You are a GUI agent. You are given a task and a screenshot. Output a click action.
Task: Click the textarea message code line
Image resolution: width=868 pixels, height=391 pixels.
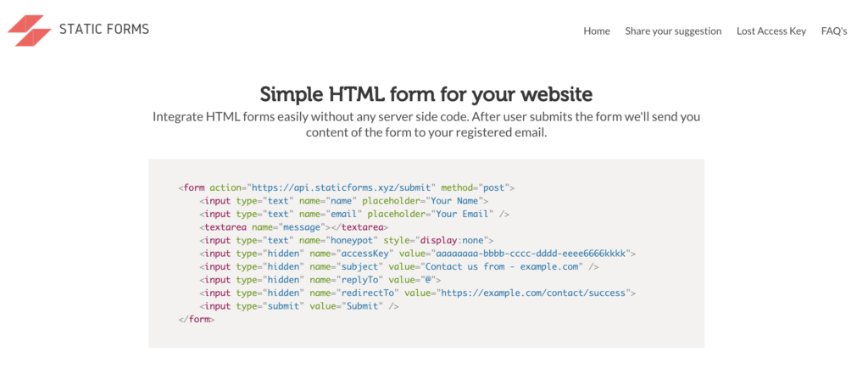pos(294,227)
